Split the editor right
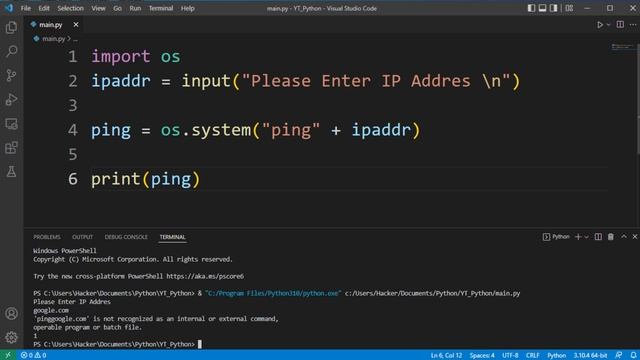The image size is (640, 360). 620,24
